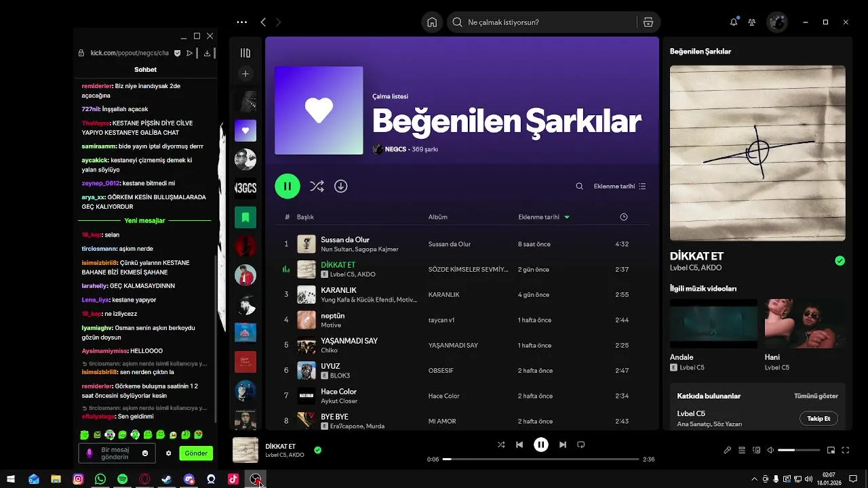The width and height of the screenshot is (868, 488).
Task: Open the Liked Songs heart in sidebar
Action: coord(245,130)
